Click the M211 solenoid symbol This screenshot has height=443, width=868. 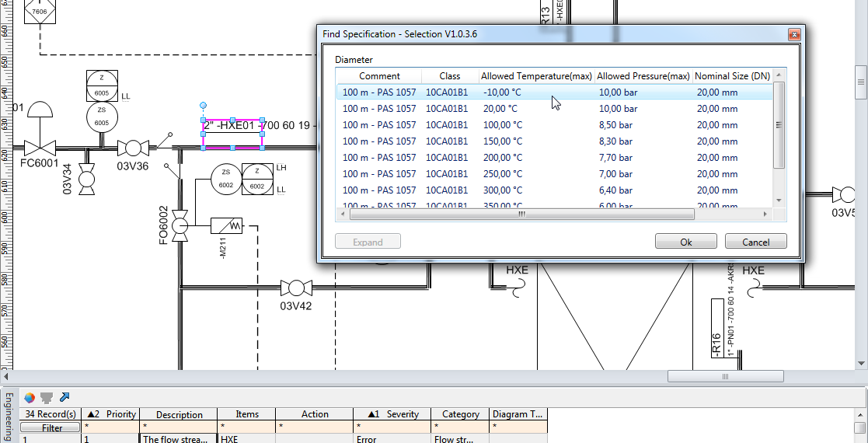click(227, 226)
